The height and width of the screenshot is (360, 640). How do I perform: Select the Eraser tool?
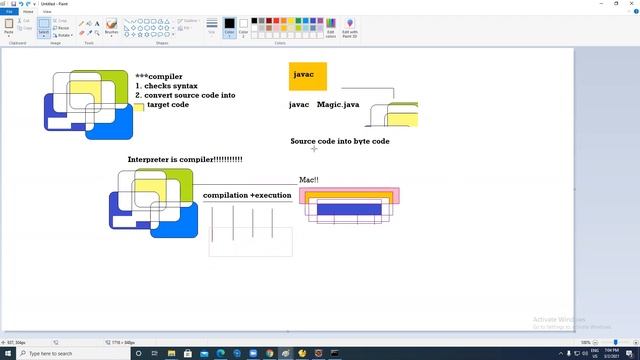pyautogui.click(x=81, y=32)
